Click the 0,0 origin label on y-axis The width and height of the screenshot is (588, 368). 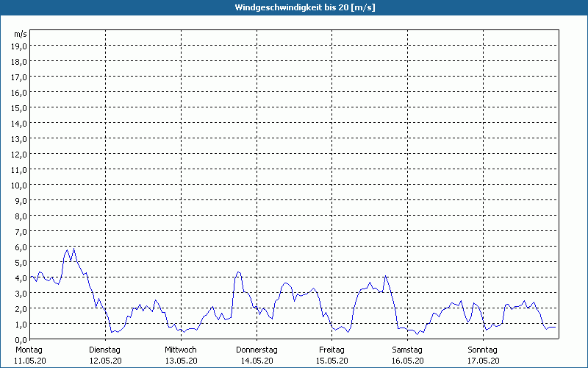pyautogui.click(x=21, y=339)
